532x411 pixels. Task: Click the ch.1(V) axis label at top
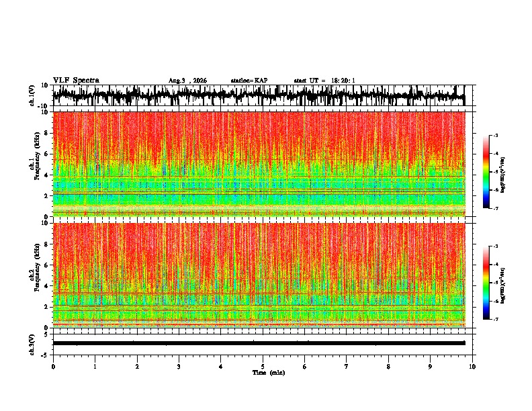point(32,95)
